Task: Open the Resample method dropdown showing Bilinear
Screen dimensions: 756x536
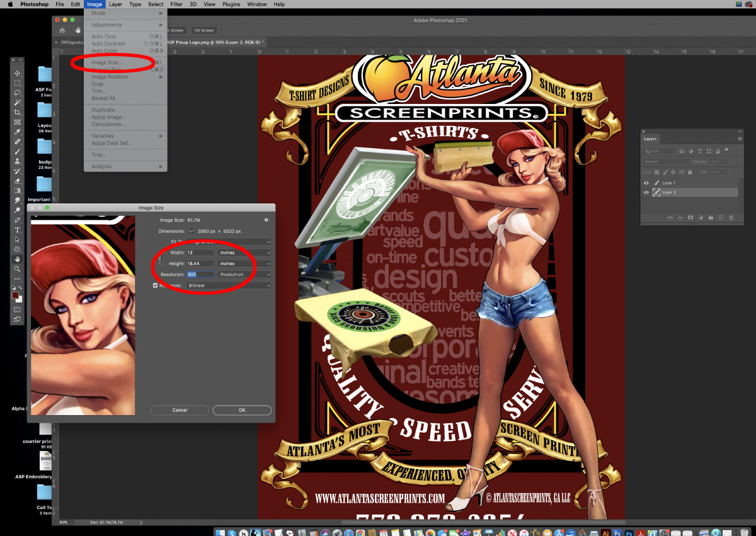Action: 229,285
